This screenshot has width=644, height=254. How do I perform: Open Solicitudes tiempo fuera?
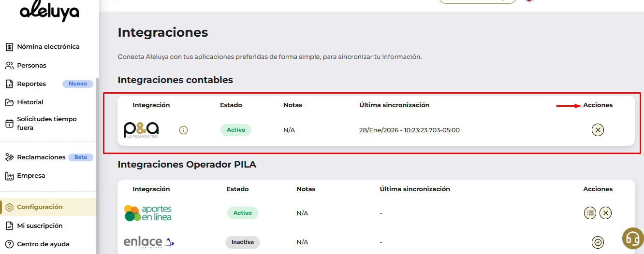[46, 123]
